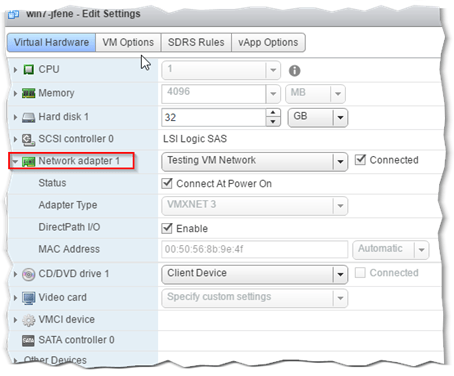The height and width of the screenshot is (376, 454).
Task: Expand the CD/DVD drive 1 row
Action: 15,274
